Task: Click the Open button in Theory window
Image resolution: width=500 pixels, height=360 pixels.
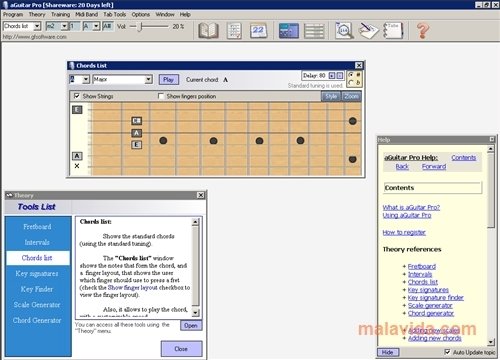Action: click(x=191, y=325)
